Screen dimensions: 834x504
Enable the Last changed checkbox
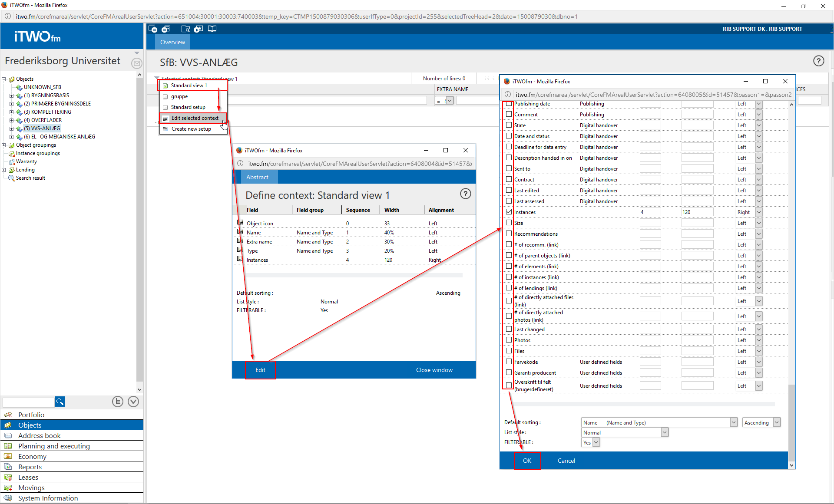[509, 329]
